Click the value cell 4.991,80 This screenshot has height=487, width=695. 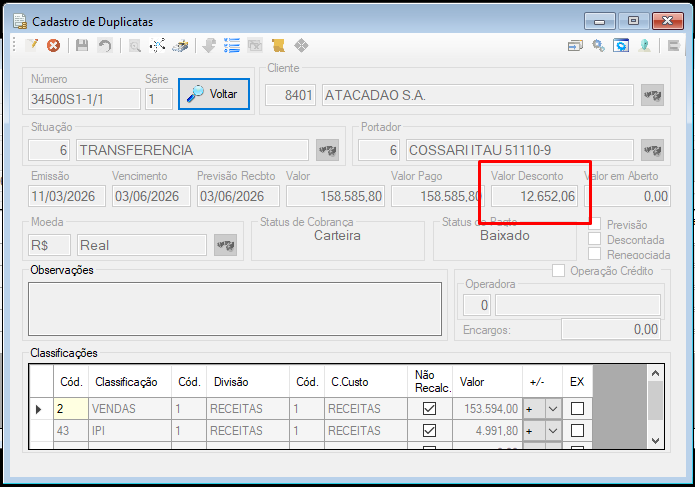pos(488,430)
